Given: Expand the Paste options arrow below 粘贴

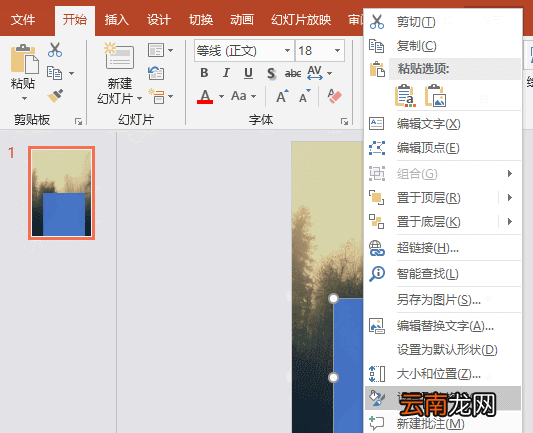Looking at the screenshot, I should 24,99.
